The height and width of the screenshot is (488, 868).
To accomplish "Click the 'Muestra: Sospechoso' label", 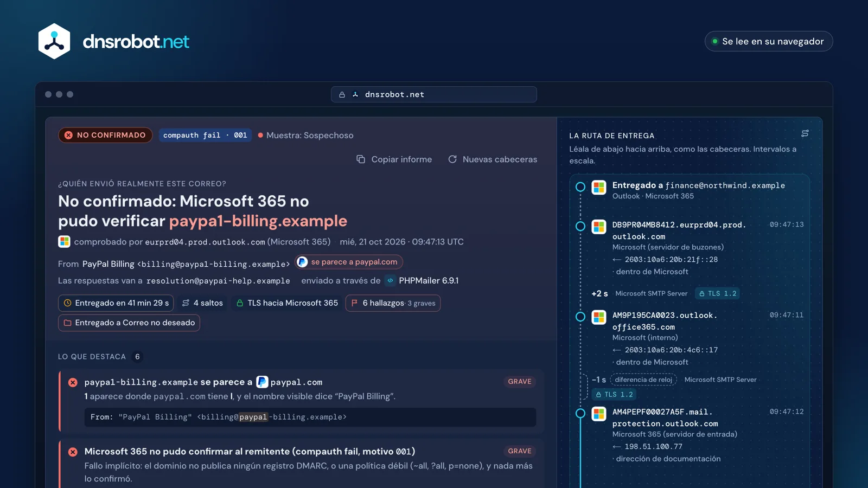I will click(x=305, y=135).
